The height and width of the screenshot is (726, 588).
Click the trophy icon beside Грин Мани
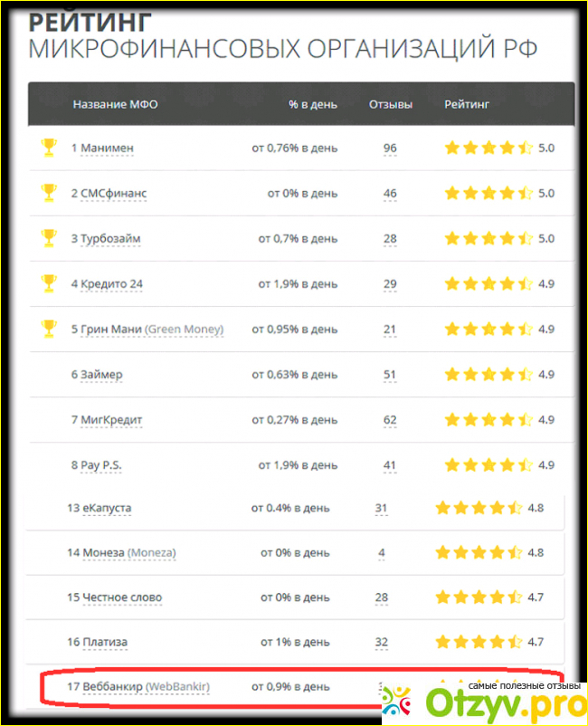[x=49, y=329]
